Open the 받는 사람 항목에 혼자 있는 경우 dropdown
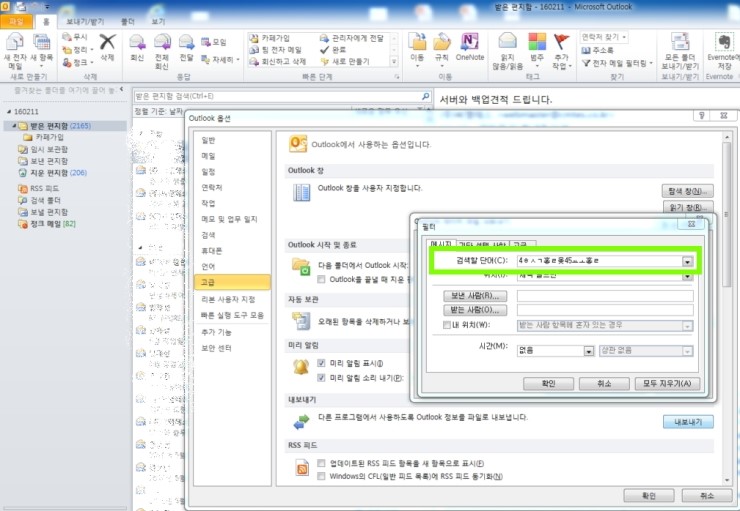The width and height of the screenshot is (740, 511). pyautogui.click(x=688, y=326)
